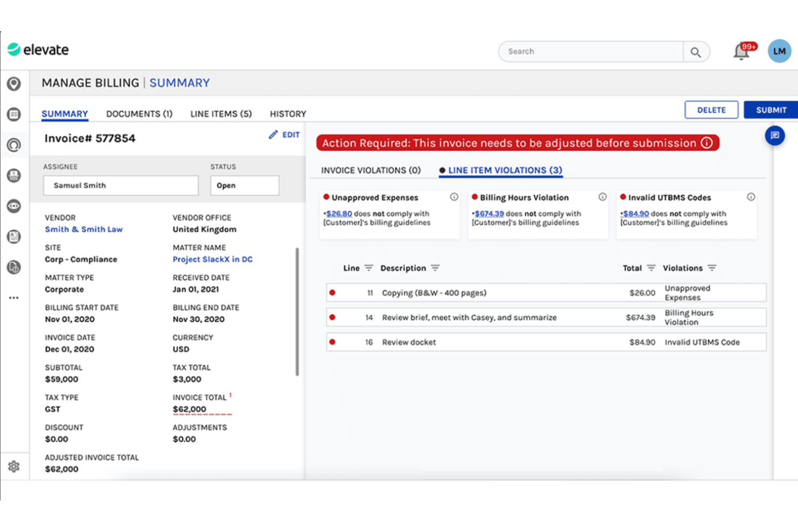Open notifications bell with 99+ badge
This screenshot has width=798, height=532.
point(742,51)
